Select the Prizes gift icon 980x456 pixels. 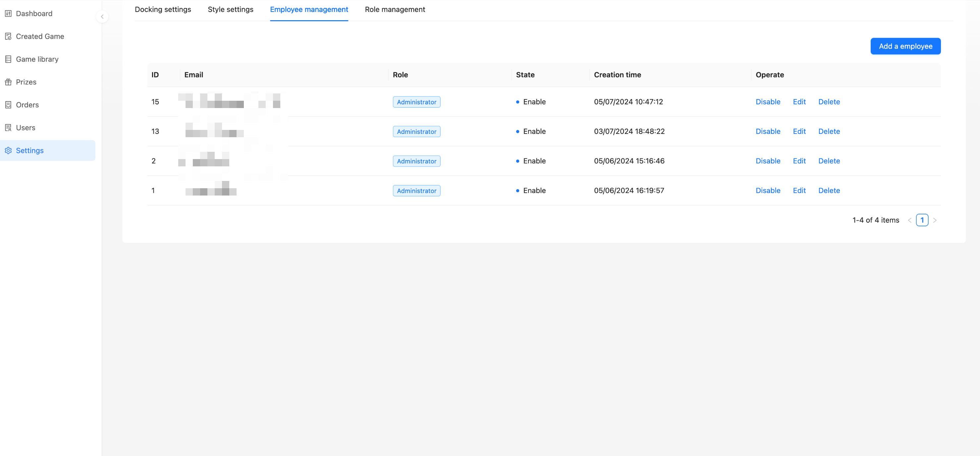8,82
